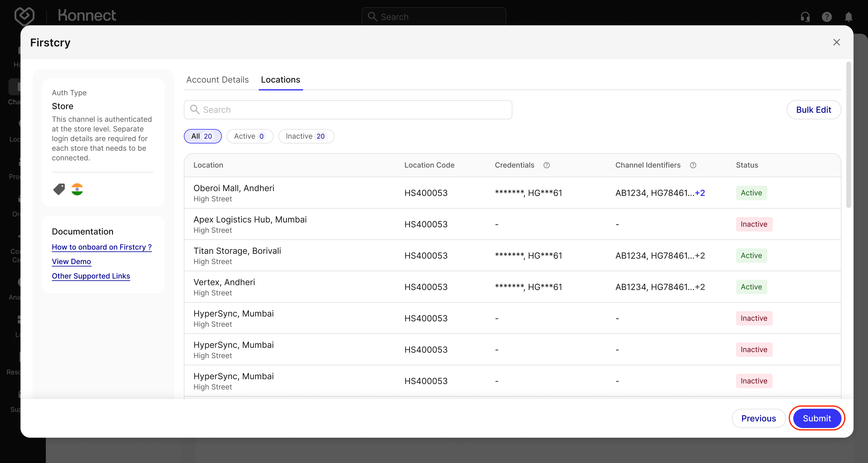Open the View Demo link

[71, 261]
